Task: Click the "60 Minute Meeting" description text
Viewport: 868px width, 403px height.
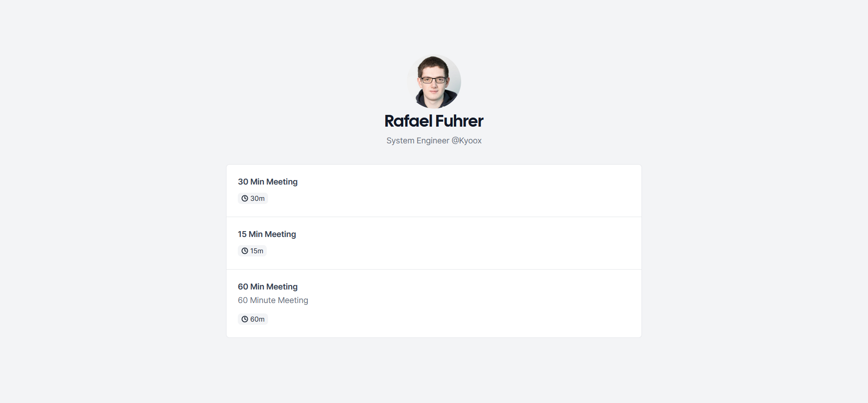Action: 273,300
